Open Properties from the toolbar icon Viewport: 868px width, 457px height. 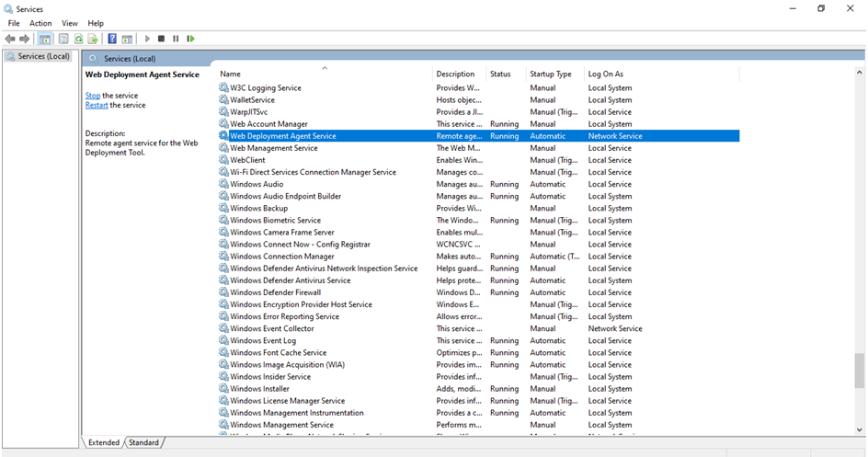[63, 39]
